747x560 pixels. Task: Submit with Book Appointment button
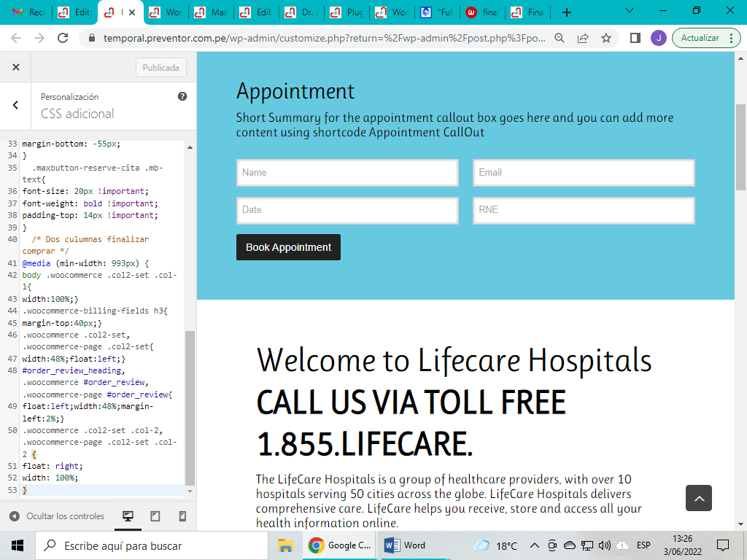(288, 247)
